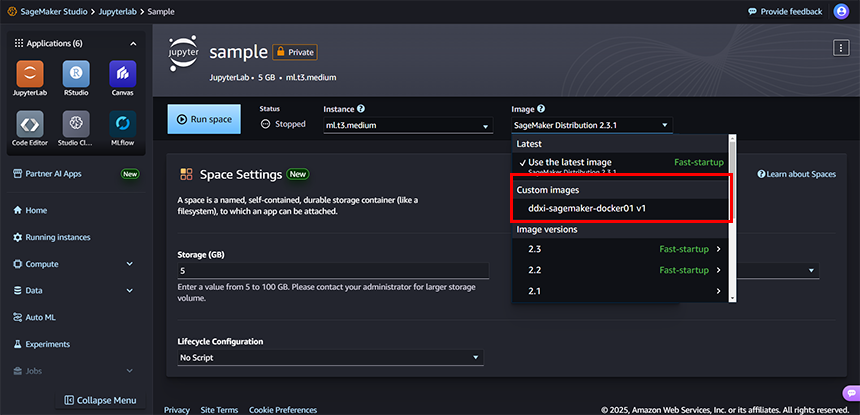Open the user profile avatar icon
This screenshot has height=415, width=860.
[x=841, y=12]
